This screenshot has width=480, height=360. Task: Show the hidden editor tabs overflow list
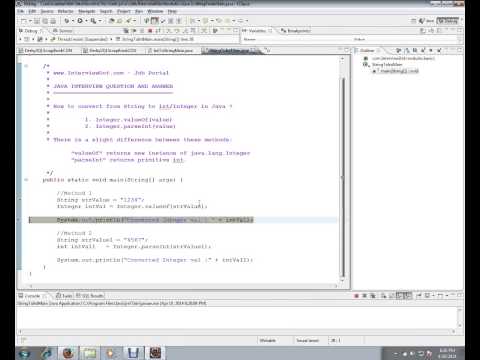point(268,50)
